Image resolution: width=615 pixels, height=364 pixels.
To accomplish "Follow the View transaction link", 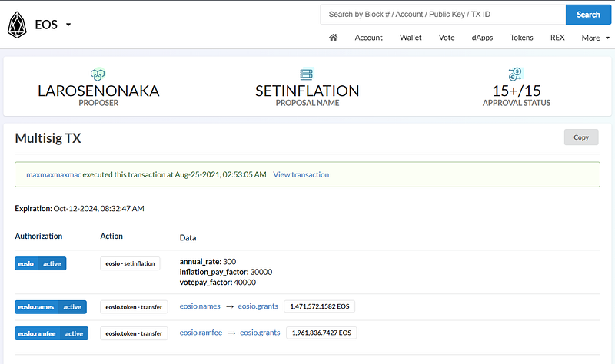I will [x=301, y=175].
